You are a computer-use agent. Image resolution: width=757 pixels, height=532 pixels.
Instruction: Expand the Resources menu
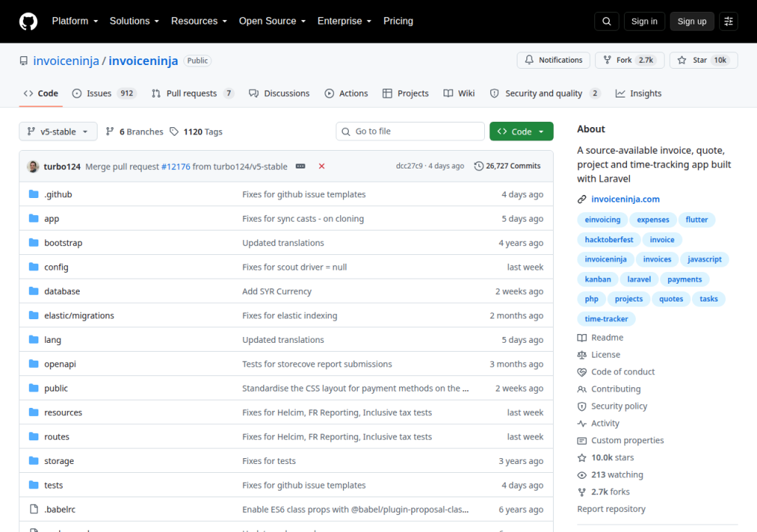pyautogui.click(x=199, y=21)
